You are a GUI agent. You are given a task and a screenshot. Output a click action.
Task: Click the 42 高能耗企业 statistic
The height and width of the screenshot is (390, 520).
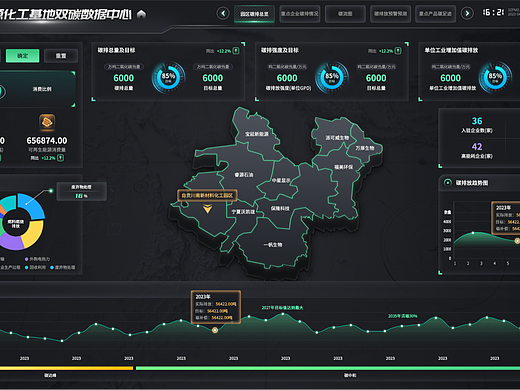coord(477,150)
